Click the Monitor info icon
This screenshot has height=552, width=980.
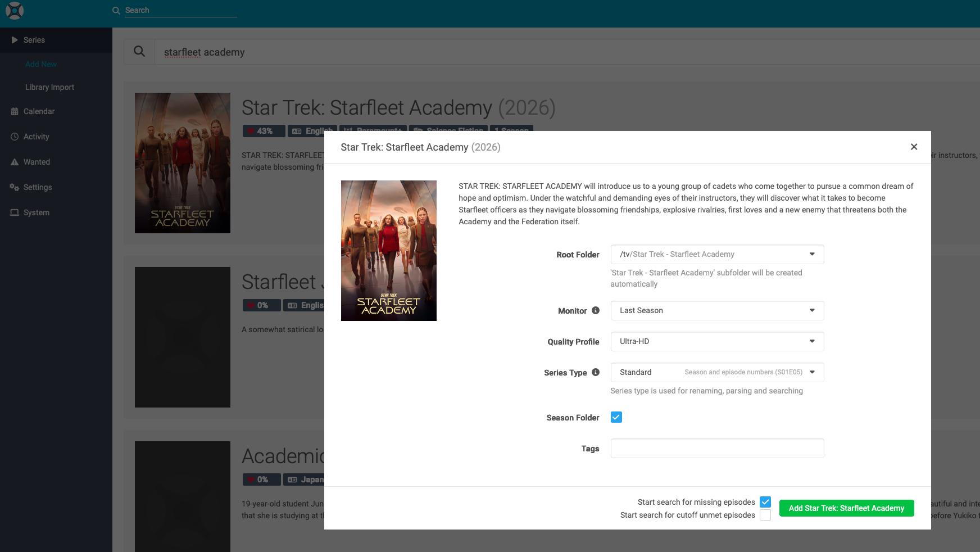[596, 310]
